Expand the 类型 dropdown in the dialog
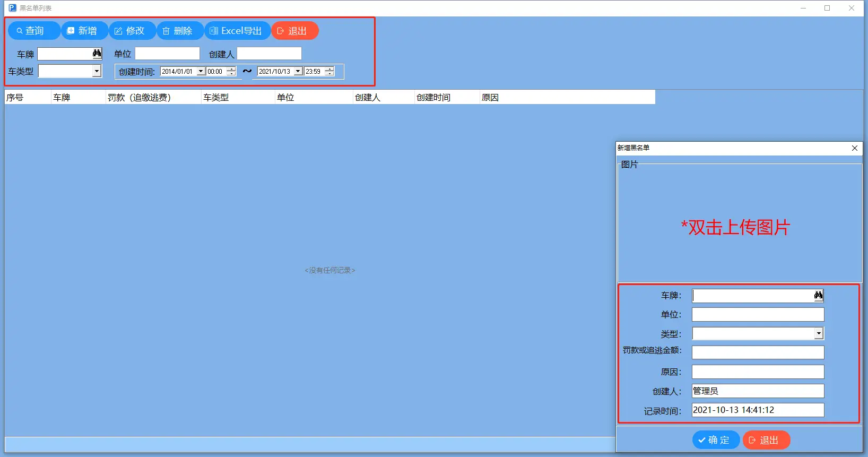868x457 pixels. point(819,333)
